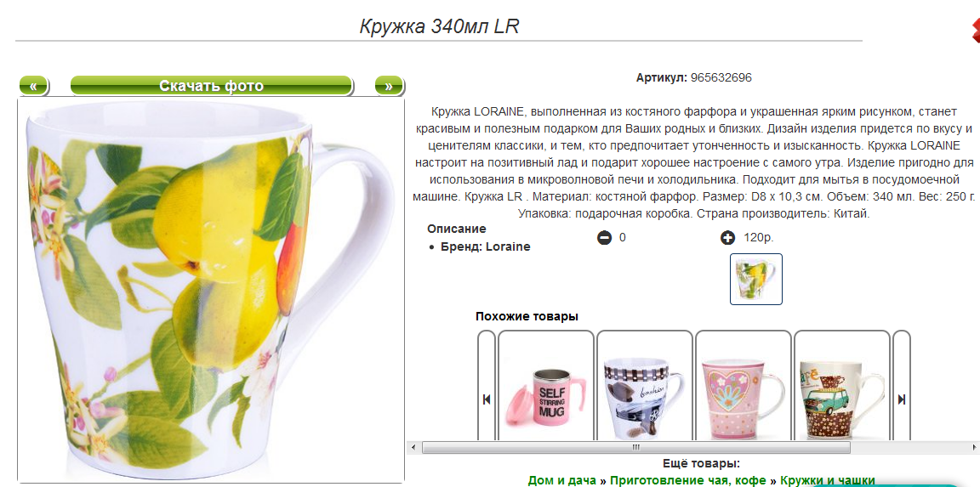
Task: Click the previous photo « button
Action: (34, 86)
